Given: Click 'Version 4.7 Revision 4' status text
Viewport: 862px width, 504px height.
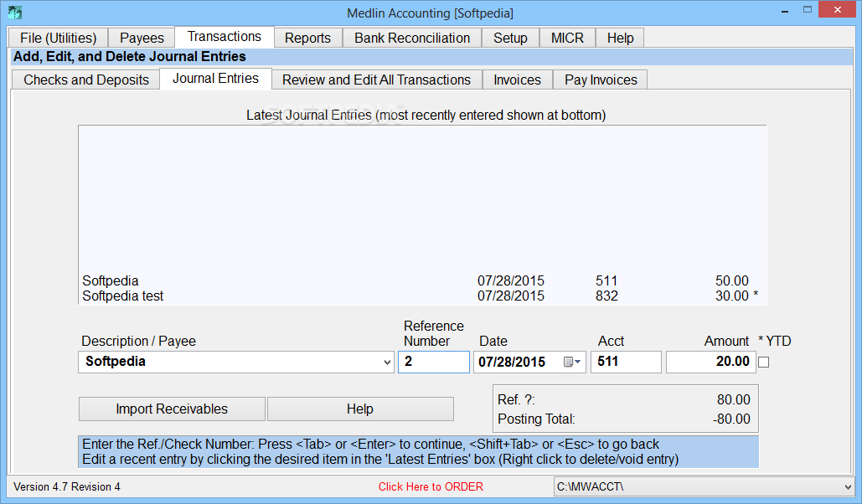Looking at the screenshot, I should 66,487.
